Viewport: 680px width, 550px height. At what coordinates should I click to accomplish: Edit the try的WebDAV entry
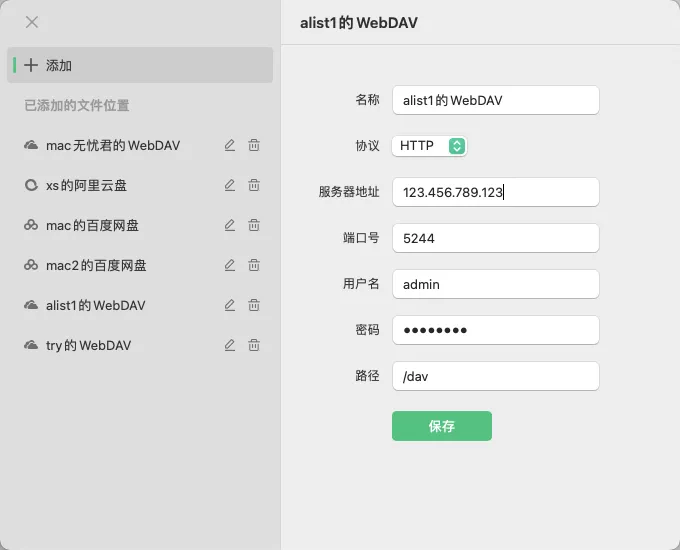coord(230,345)
